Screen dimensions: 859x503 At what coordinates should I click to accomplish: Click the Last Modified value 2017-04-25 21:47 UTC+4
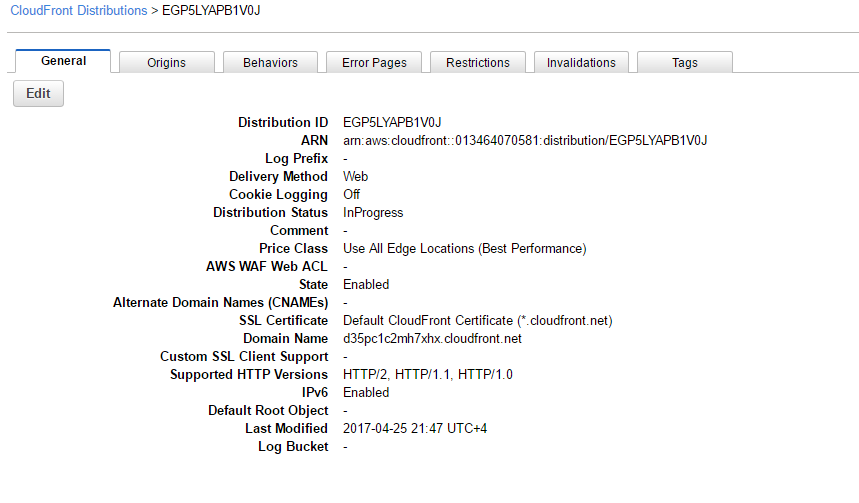tap(415, 428)
